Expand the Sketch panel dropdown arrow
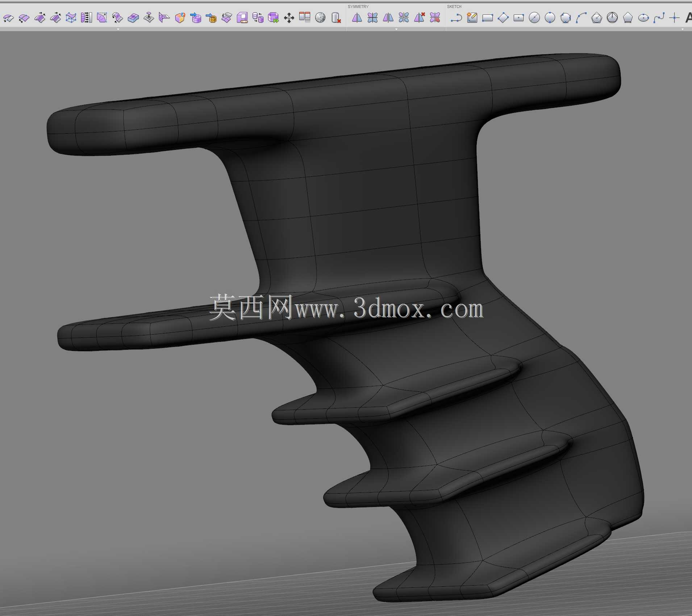 tap(683, 29)
